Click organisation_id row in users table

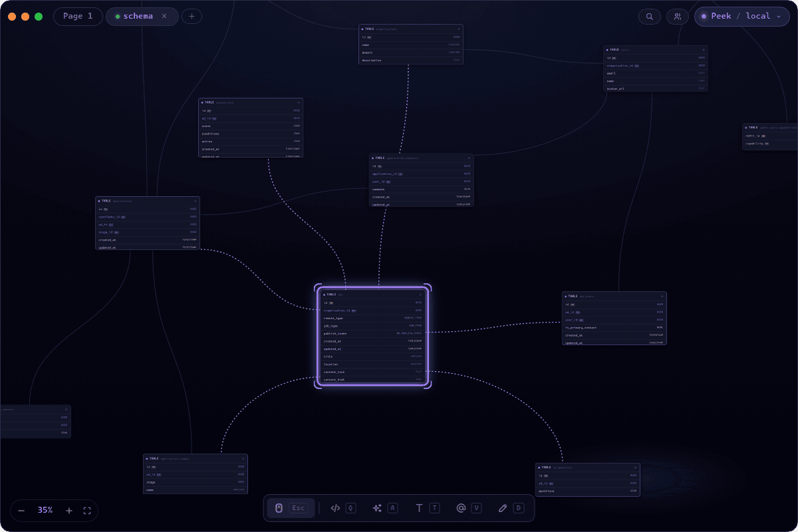656,65
